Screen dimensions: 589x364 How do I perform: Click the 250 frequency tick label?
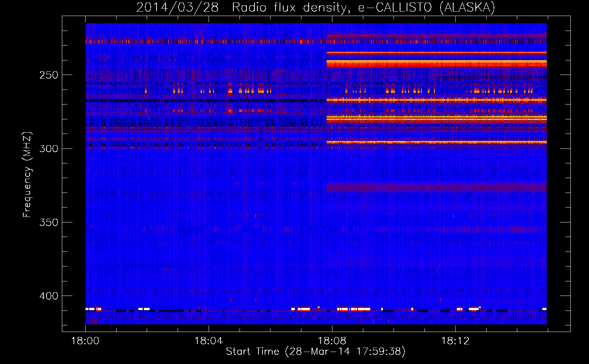click(49, 75)
